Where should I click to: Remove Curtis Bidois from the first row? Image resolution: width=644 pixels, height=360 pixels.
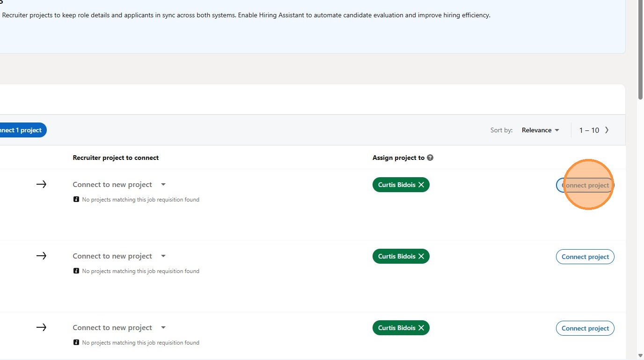(421, 185)
